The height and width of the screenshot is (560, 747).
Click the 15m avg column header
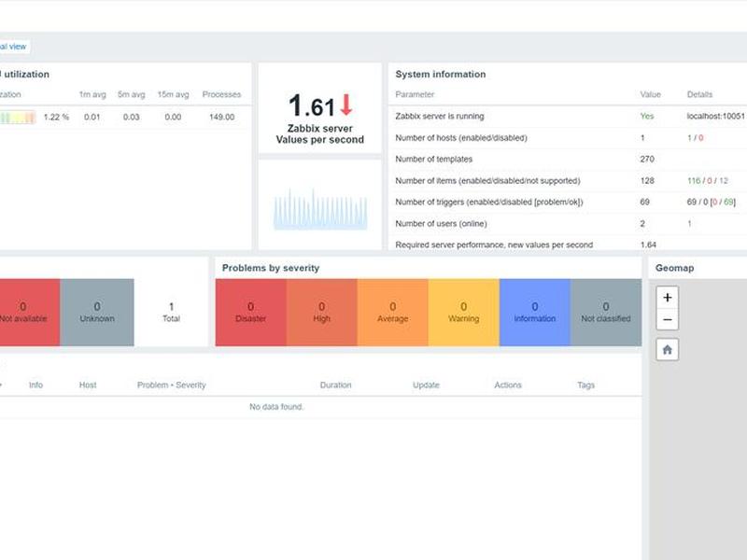pyautogui.click(x=173, y=94)
